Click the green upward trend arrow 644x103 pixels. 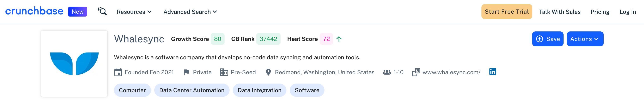click(x=339, y=39)
